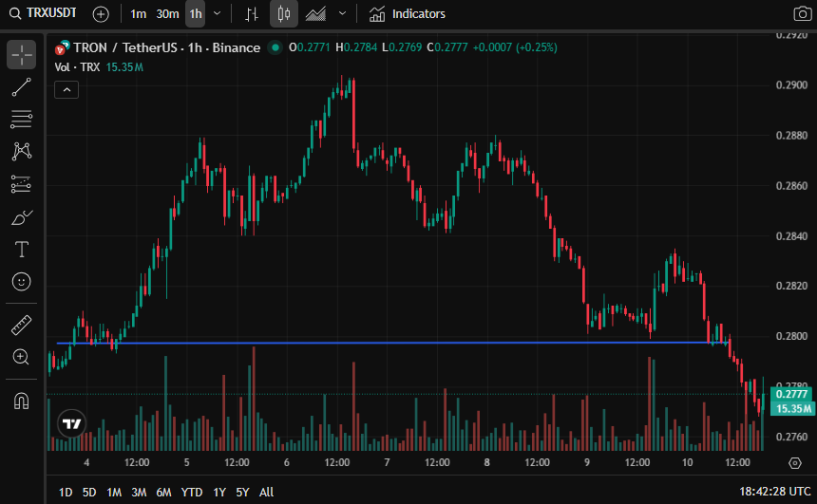
Task: Open chart settings gear near time axis
Action: (x=794, y=463)
